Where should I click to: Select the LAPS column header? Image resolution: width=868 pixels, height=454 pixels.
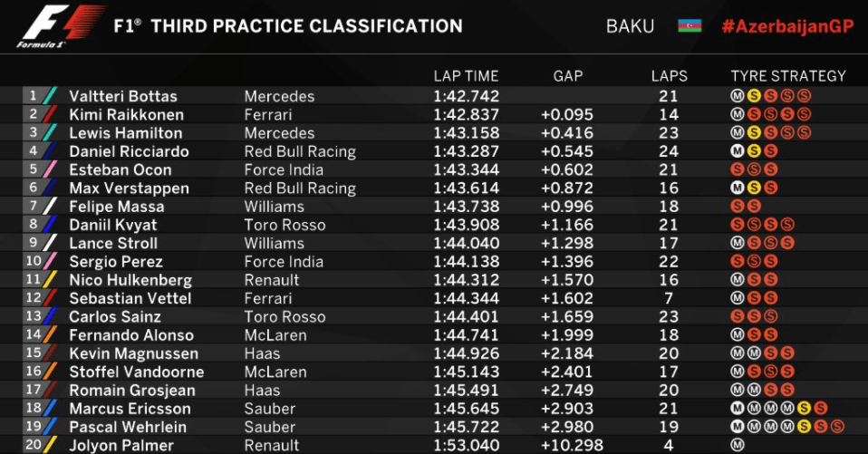[670, 76]
